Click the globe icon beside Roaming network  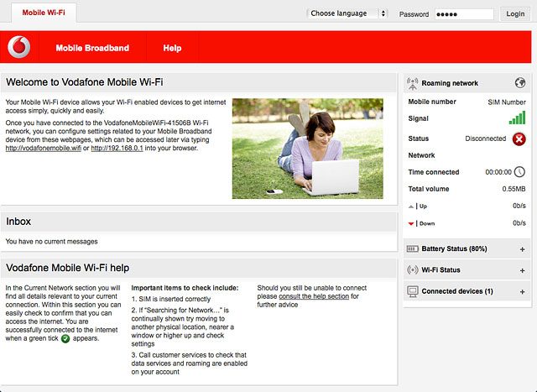(520, 82)
